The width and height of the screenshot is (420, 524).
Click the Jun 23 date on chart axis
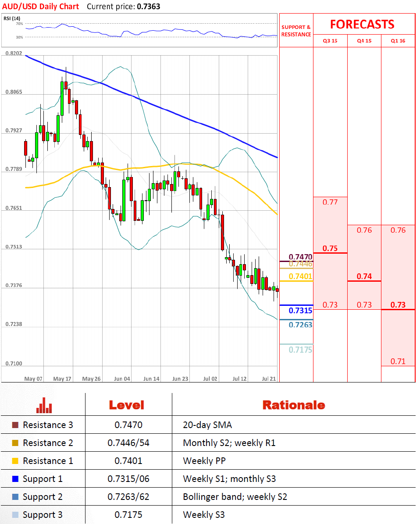(181, 379)
